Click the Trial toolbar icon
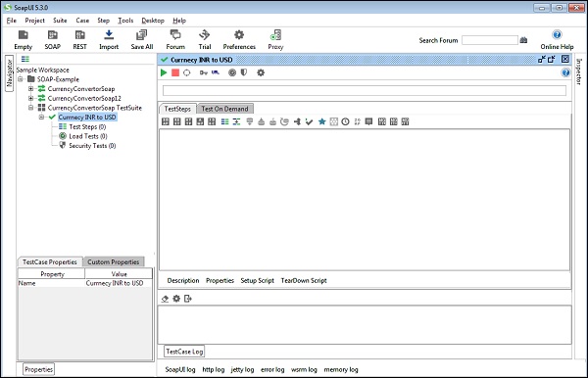588x378 pixels. 205,40
